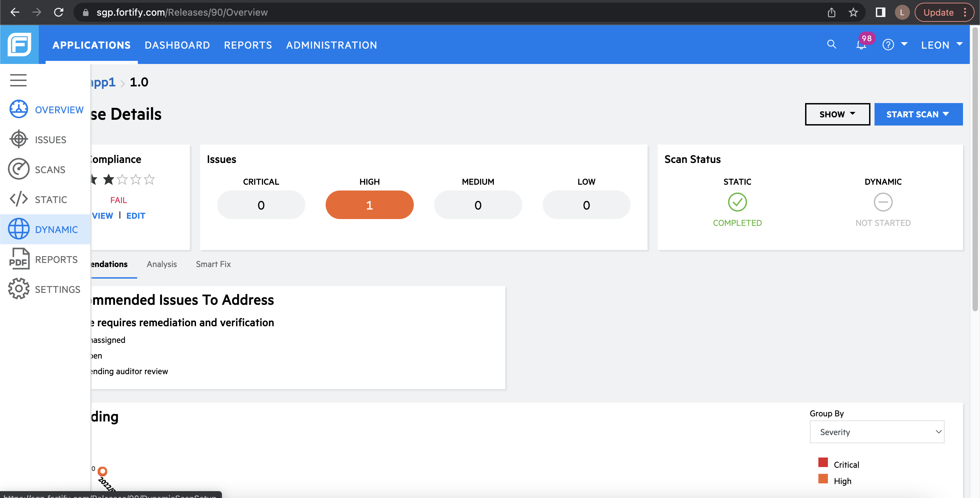The height and width of the screenshot is (498, 980).
Task: Click the EDIT compliance link
Action: coord(136,215)
